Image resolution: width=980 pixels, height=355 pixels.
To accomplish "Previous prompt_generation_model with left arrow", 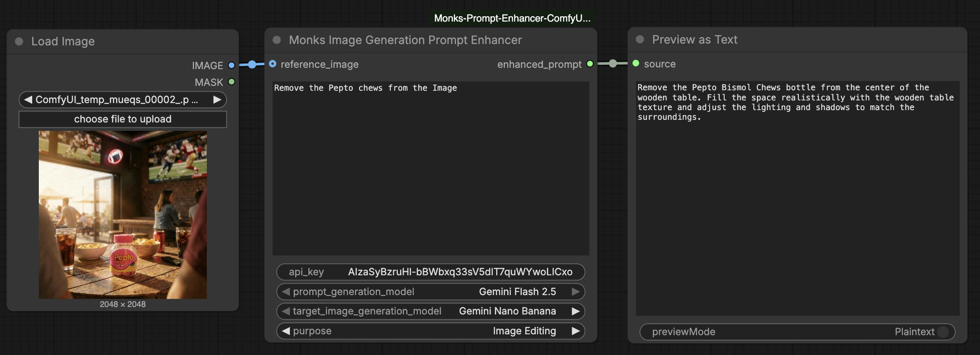I will [x=286, y=292].
